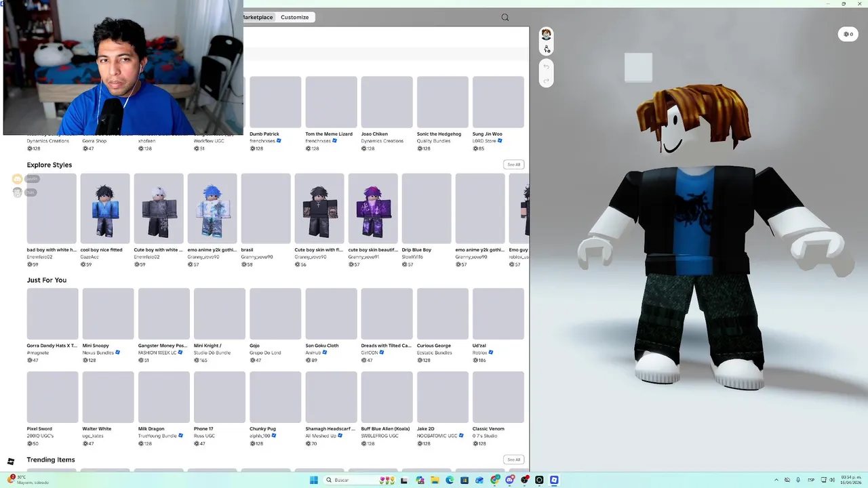Select 'Tom the Meme Lizard' item title
The width and height of the screenshot is (868, 488).
click(x=329, y=134)
